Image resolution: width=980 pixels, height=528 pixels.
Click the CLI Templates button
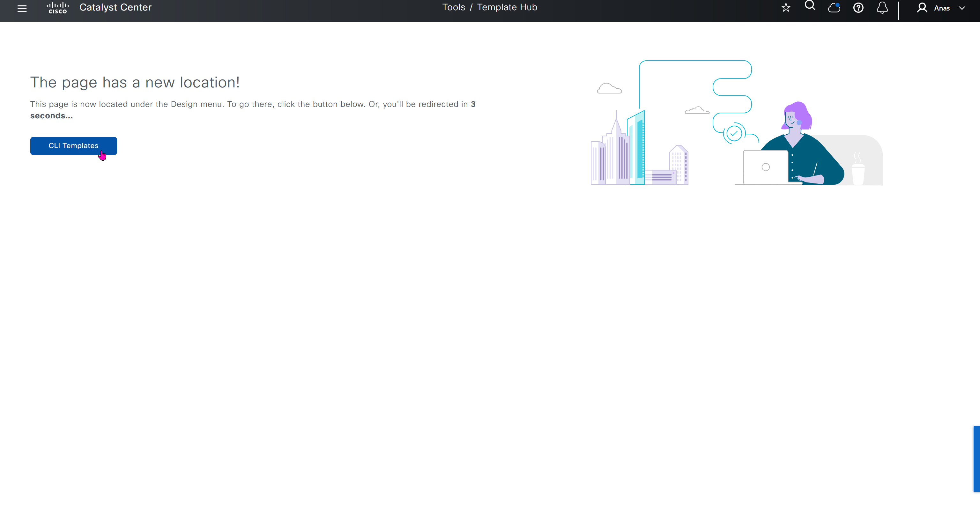[73, 146]
